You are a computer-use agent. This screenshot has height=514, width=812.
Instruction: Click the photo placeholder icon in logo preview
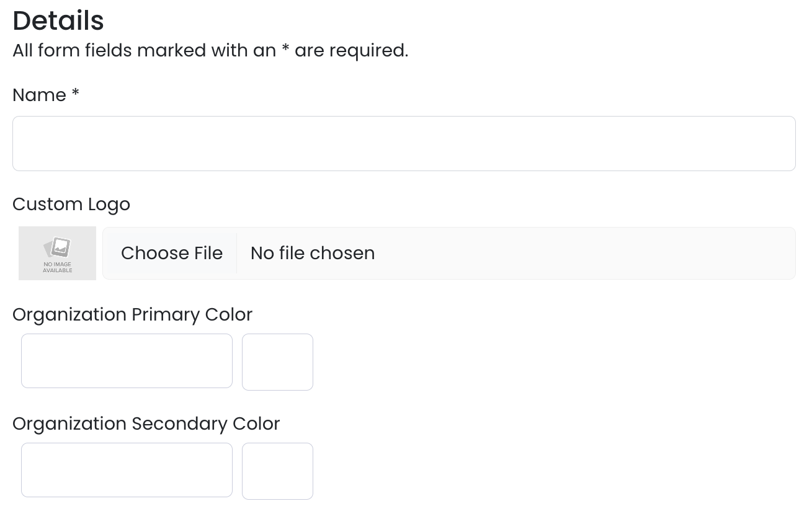pyautogui.click(x=58, y=247)
